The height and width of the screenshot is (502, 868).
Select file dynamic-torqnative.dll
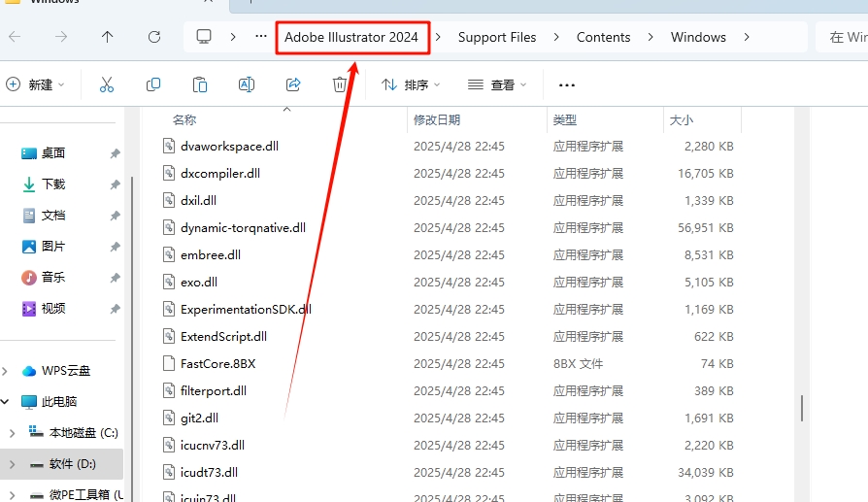[x=243, y=227]
